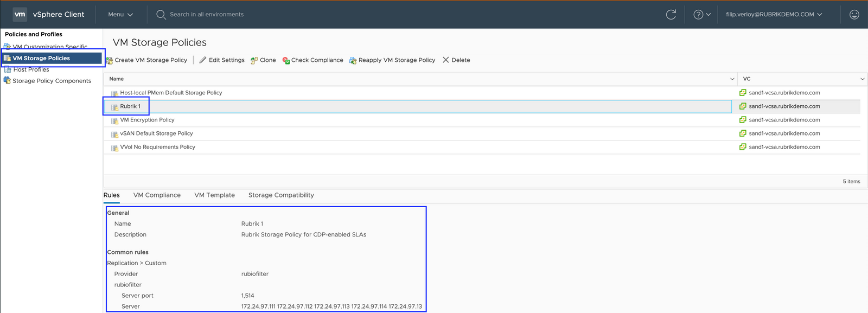This screenshot has width=868, height=313.
Task: Select the Rubrik 1 policy name
Action: coord(130,106)
